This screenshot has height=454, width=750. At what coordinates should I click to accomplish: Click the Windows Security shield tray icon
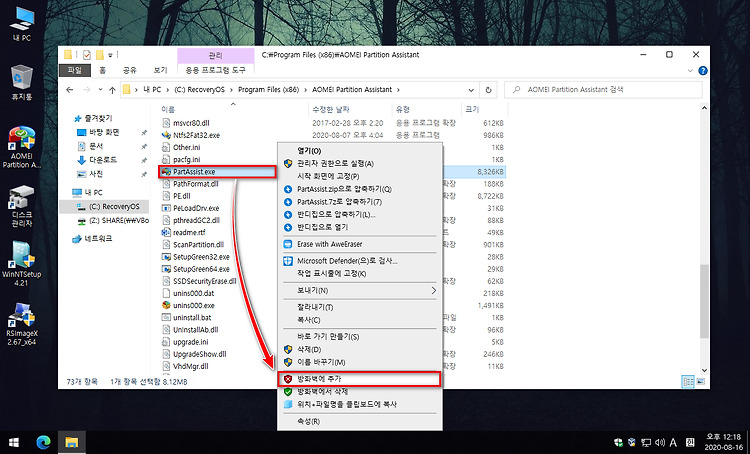tap(618, 443)
